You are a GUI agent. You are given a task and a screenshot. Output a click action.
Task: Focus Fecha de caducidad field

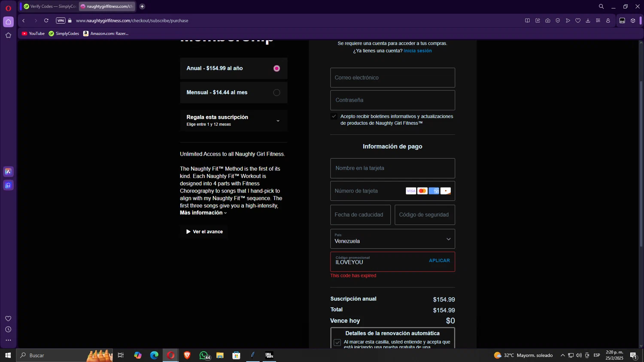click(360, 215)
